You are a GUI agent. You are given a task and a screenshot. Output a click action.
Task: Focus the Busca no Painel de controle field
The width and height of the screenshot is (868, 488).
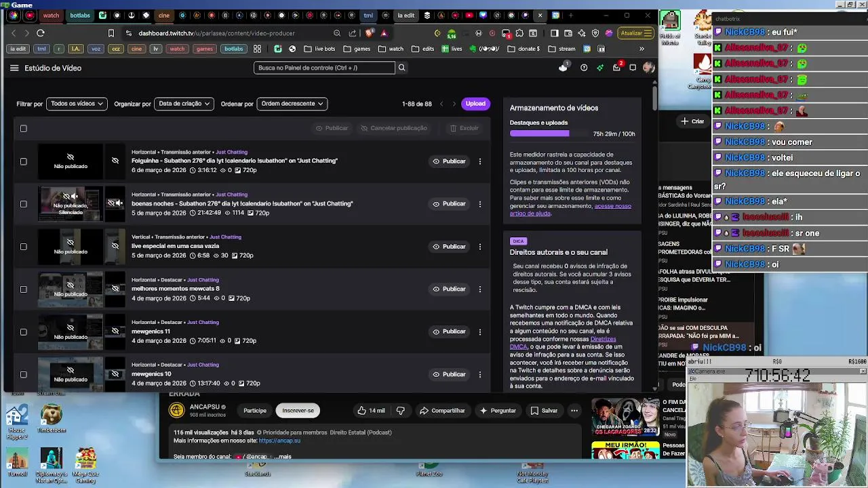[x=324, y=68]
